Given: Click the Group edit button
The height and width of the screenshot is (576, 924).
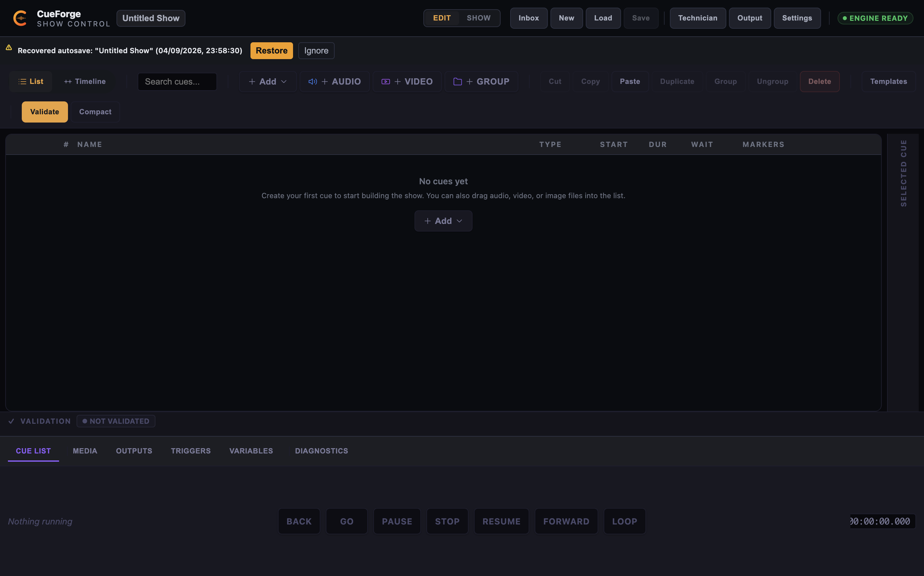Looking at the screenshot, I should click(x=726, y=82).
